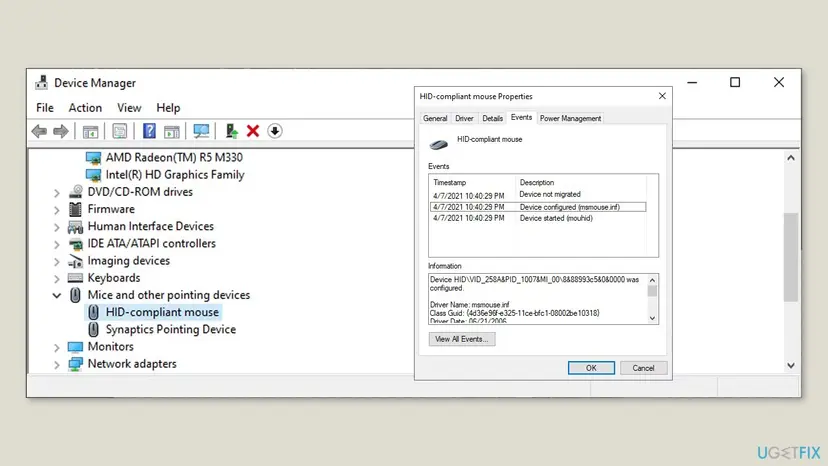Screen dimensions: 828x466
Task: Switch to the Driver tab
Action: (464, 118)
